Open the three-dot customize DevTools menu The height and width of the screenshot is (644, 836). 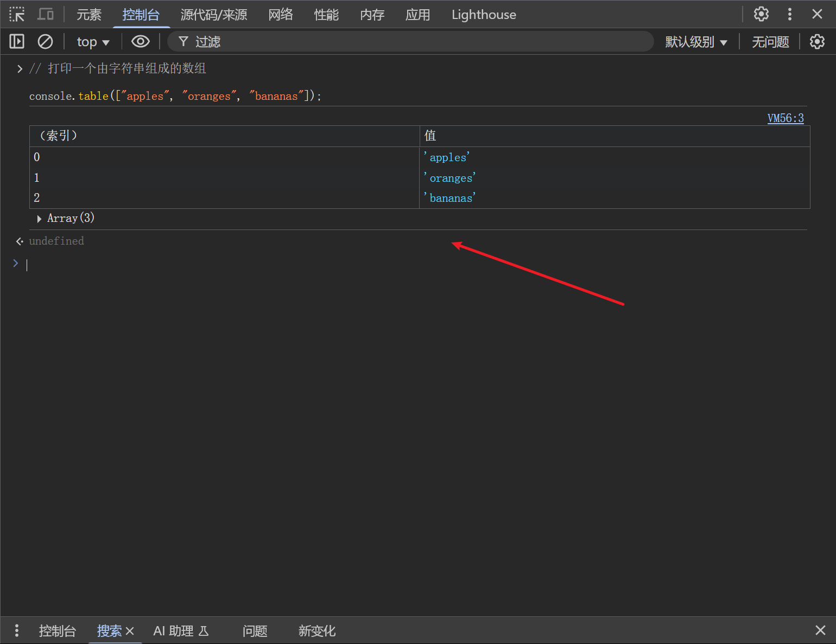pos(789,14)
